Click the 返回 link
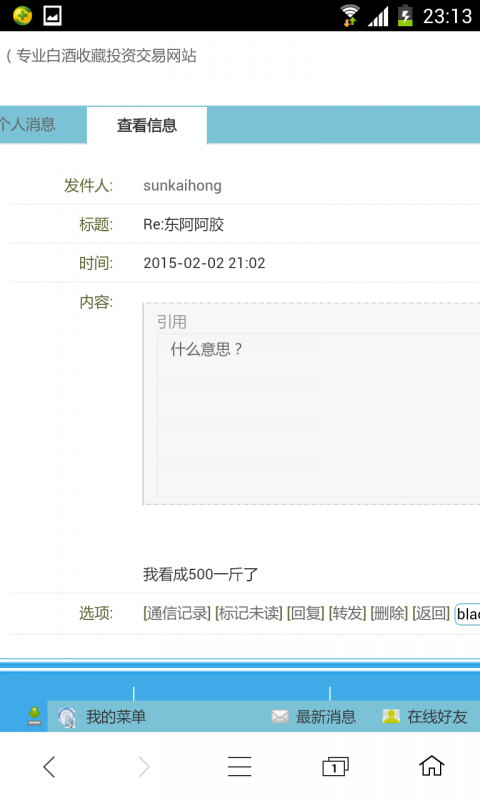The height and width of the screenshot is (800, 480). pyautogui.click(x=431, y=613)
